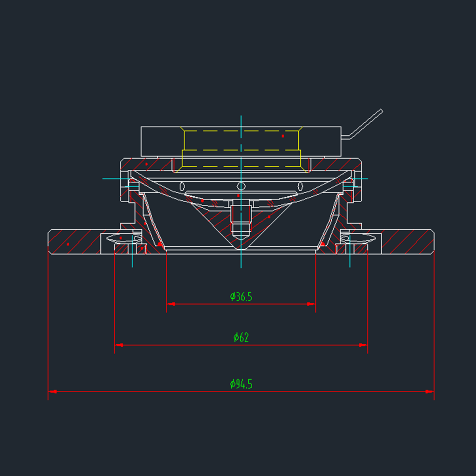Click the middle small oval hole

(x=240, y=186)
